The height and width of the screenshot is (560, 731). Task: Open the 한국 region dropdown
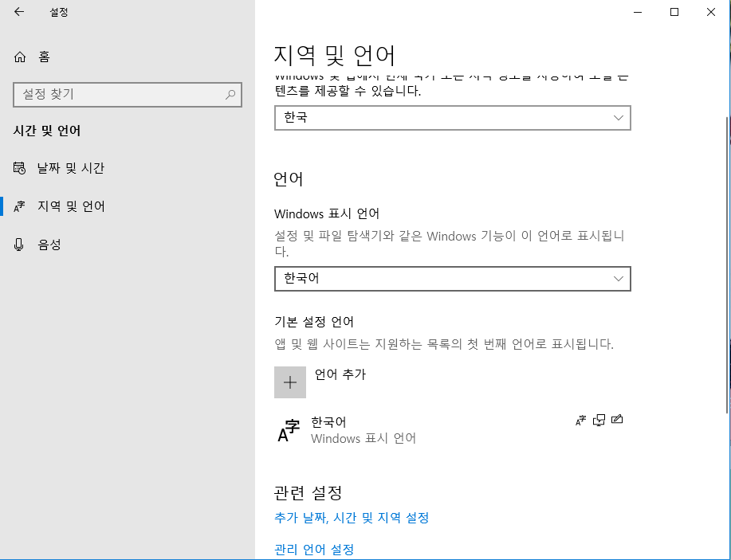point(452,118)
